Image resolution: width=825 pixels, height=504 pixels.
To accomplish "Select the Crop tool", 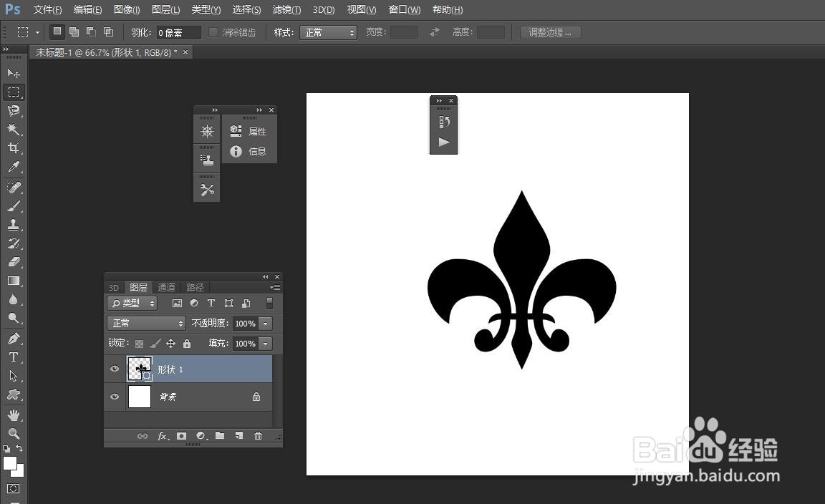I will pyautogui.click(x=14, y=147).
